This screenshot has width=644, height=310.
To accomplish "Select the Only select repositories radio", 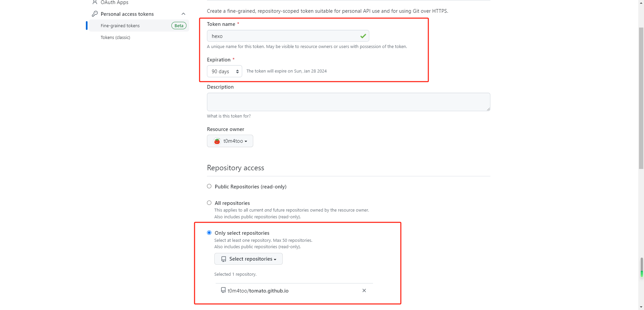I will pyautogui.click(x=209, y=233).
